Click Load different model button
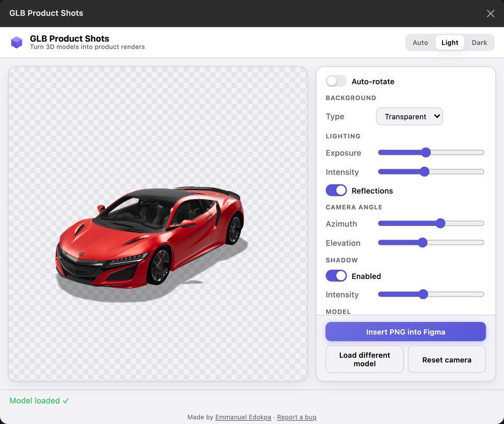The width and height of the screenshot is (504, 424). [x=364, y=359]
